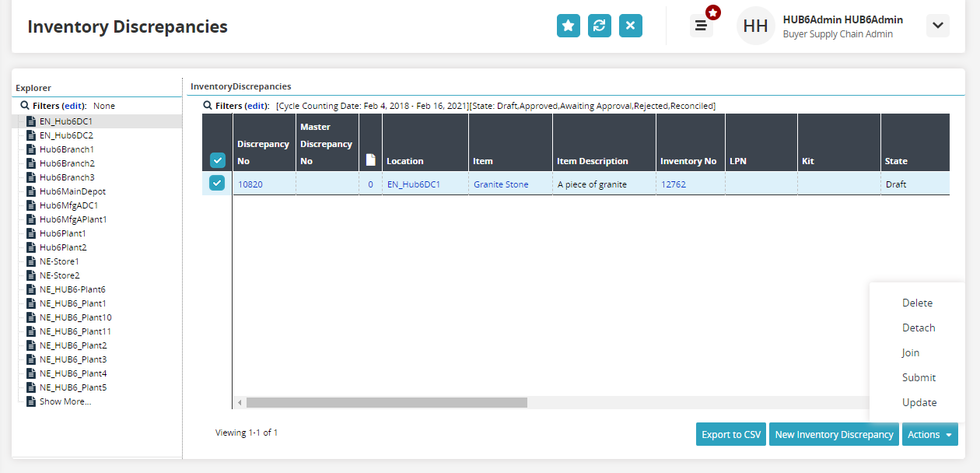980x473 pixels.
Task: Click the horizontal scrollbar thumb under table
Action: (x=387, y=402)
